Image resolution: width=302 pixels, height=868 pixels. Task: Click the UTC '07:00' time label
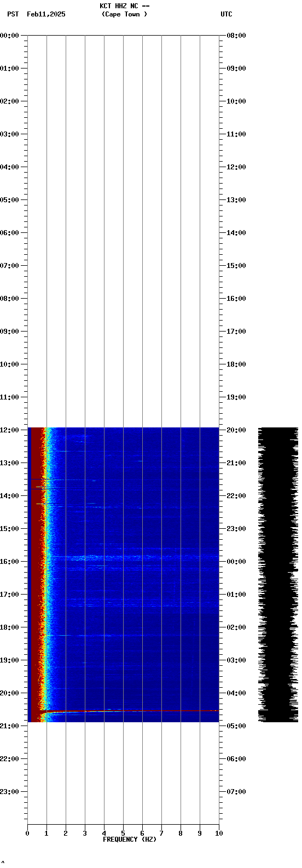pos(236,792)
